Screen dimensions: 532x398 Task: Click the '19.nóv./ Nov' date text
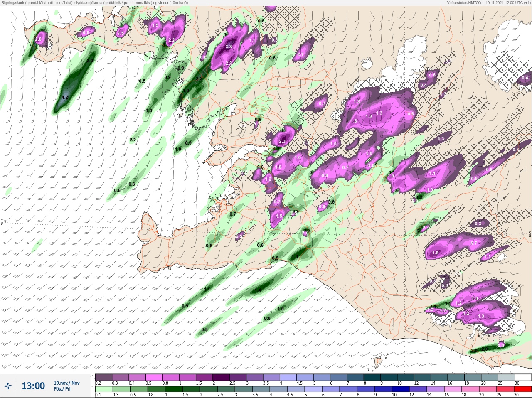point(66,383)
